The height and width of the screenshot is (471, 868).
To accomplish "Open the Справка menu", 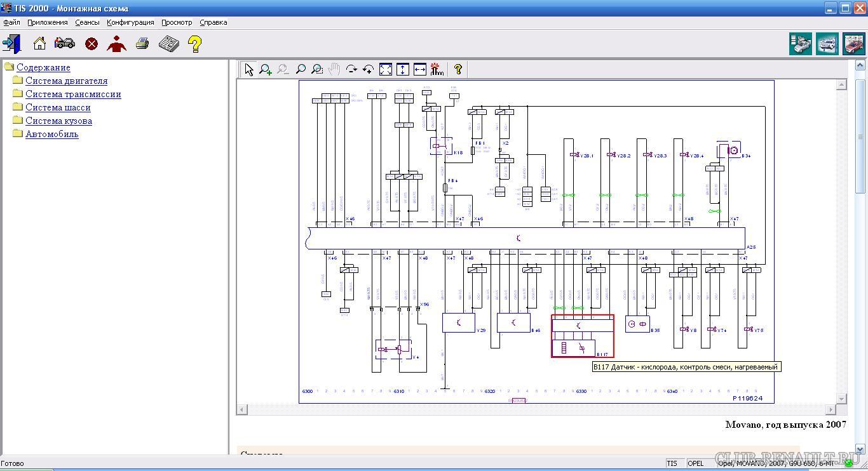I will (213, 22).
